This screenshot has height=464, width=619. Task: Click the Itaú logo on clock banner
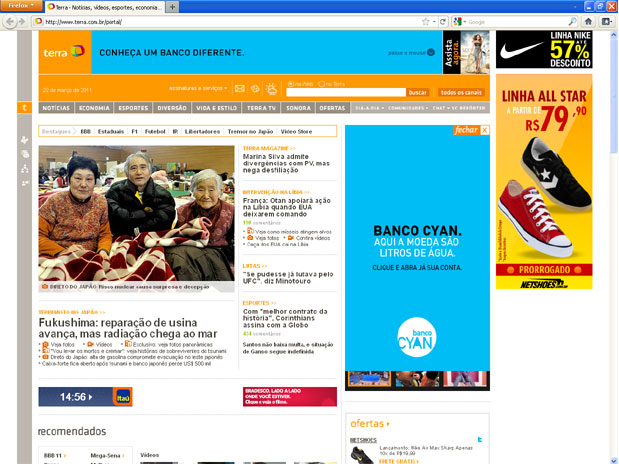(123, 397)
